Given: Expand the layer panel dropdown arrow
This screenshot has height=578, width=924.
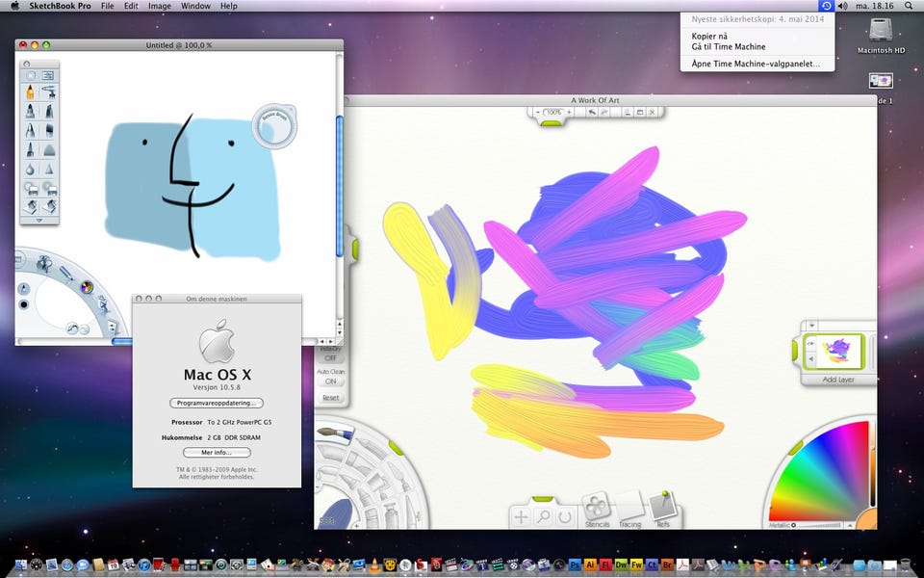Looking at the screenshot, I should click(x=812, y=325).
